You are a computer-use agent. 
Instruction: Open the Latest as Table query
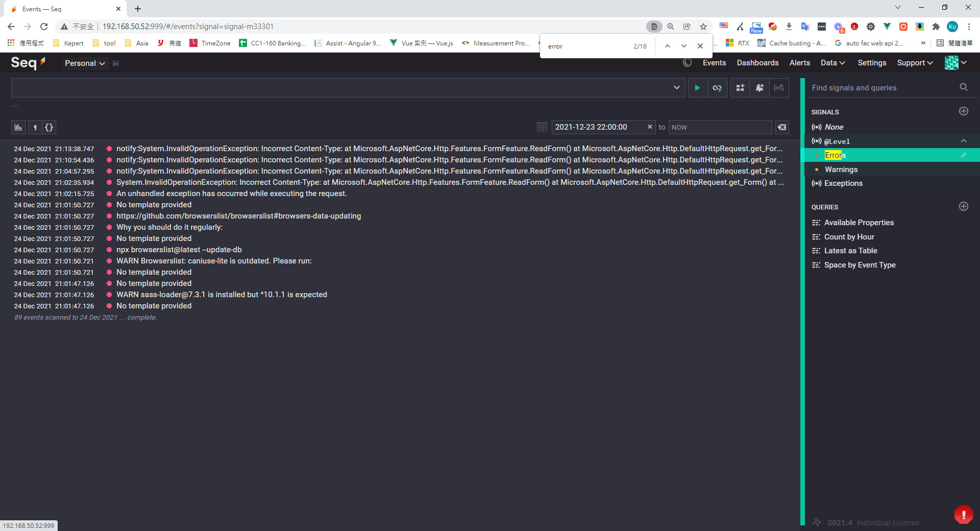pyautogui.click(x=850, y=251)
